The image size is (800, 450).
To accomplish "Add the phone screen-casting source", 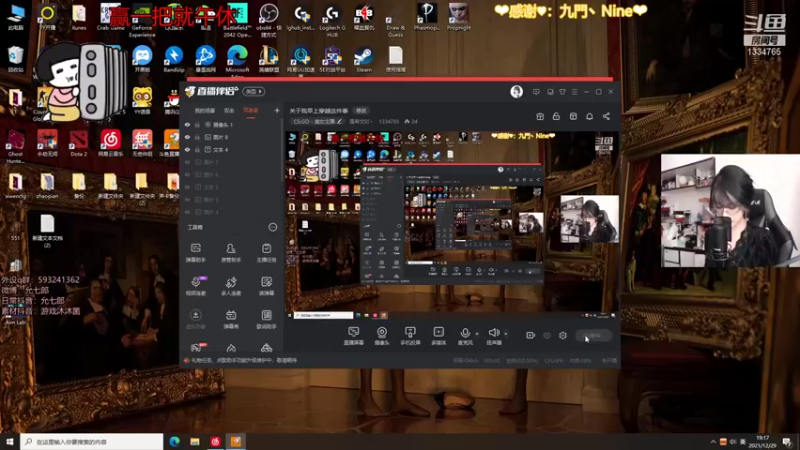I will pyautogui.click(x=410, y=336).
